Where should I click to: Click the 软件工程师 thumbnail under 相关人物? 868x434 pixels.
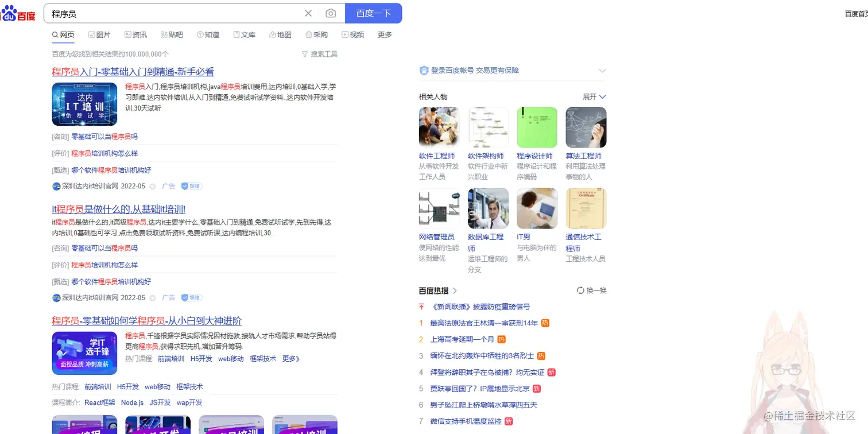(439, 126)
